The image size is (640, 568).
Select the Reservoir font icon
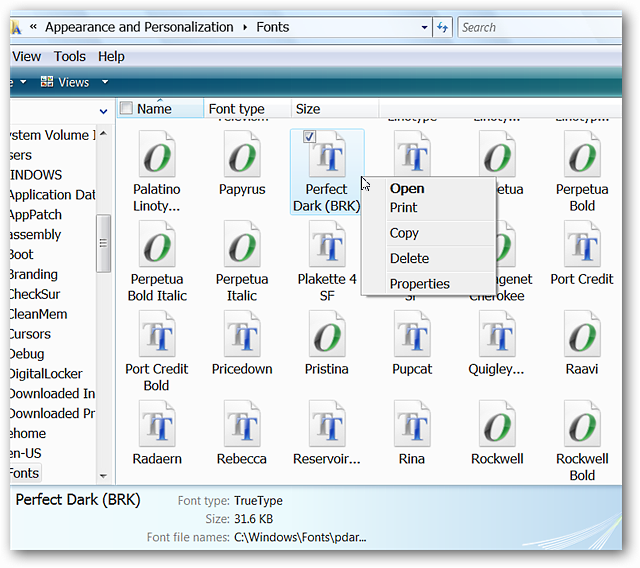tap(327, 423)
